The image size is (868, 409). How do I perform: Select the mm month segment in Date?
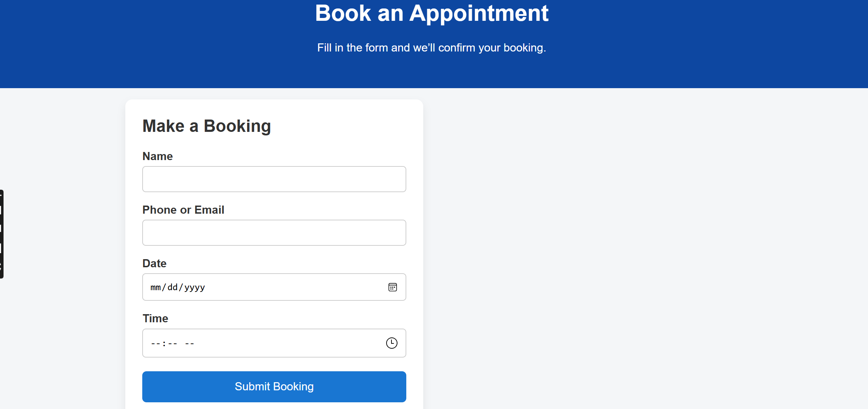(155, 287)
